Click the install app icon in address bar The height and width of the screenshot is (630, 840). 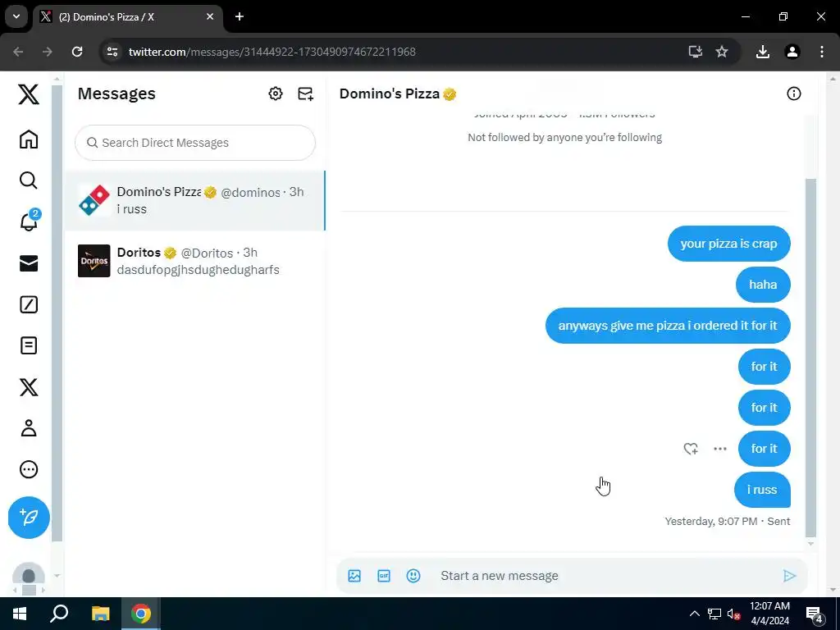tap(695, 52)
